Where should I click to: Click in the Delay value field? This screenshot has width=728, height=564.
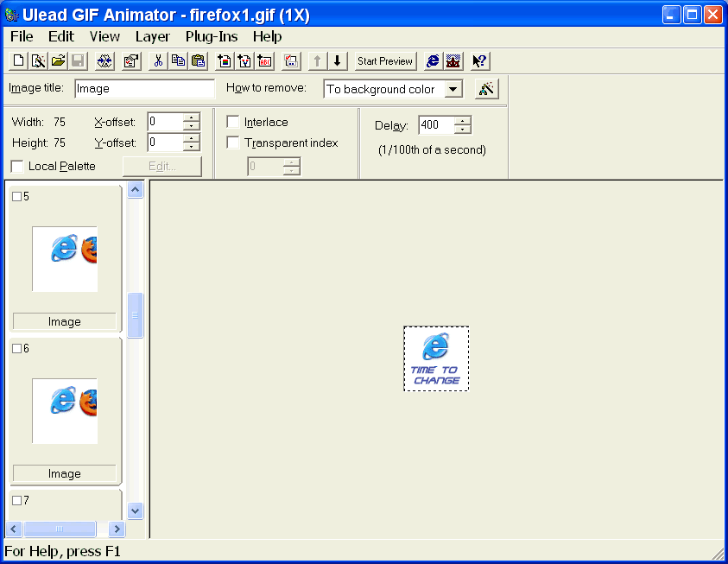pyautogui.click(x=436, y=125)
